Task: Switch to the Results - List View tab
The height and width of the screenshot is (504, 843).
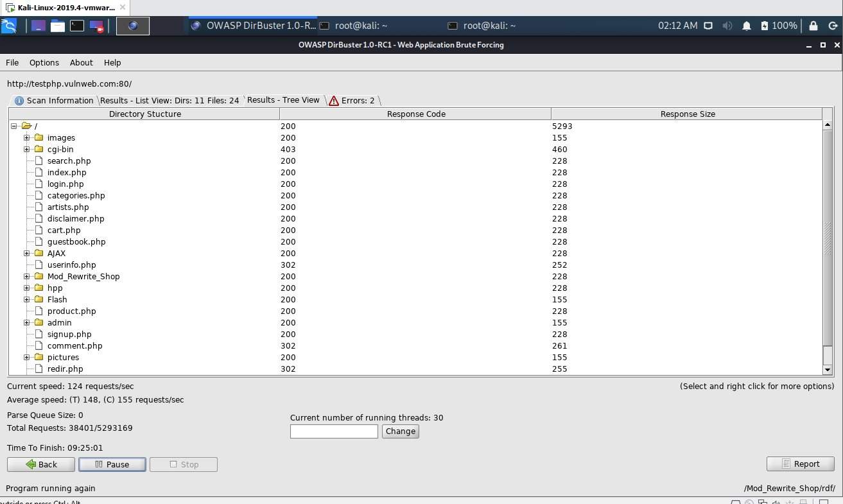Action: [x=169, y=100]
